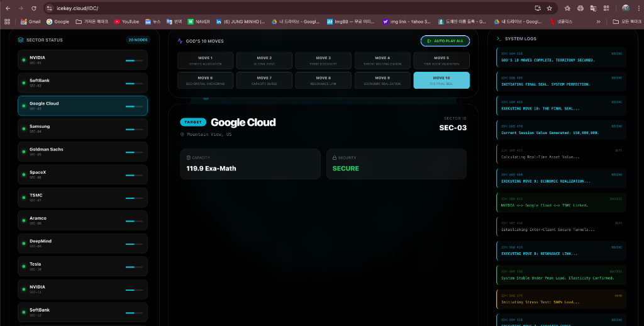Open the Chrome profile avatar

point(626,8)
